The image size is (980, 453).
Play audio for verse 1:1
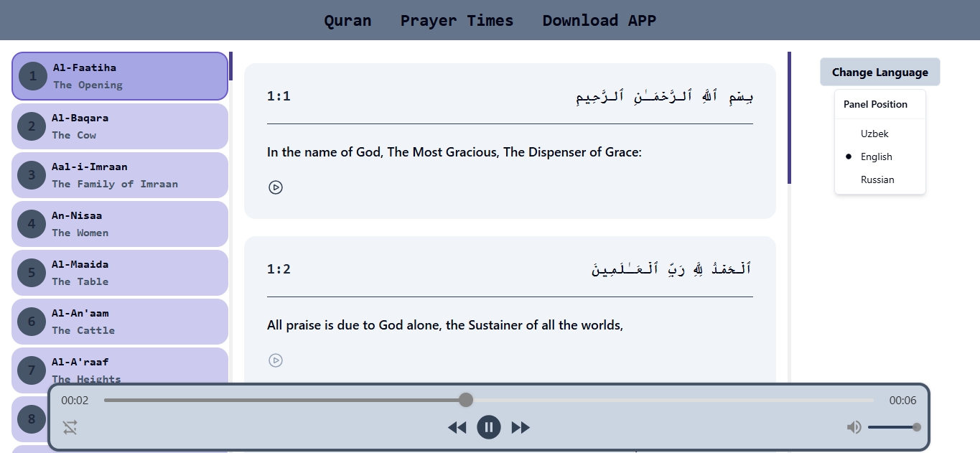pyautogui.click(x=276, y=187)
